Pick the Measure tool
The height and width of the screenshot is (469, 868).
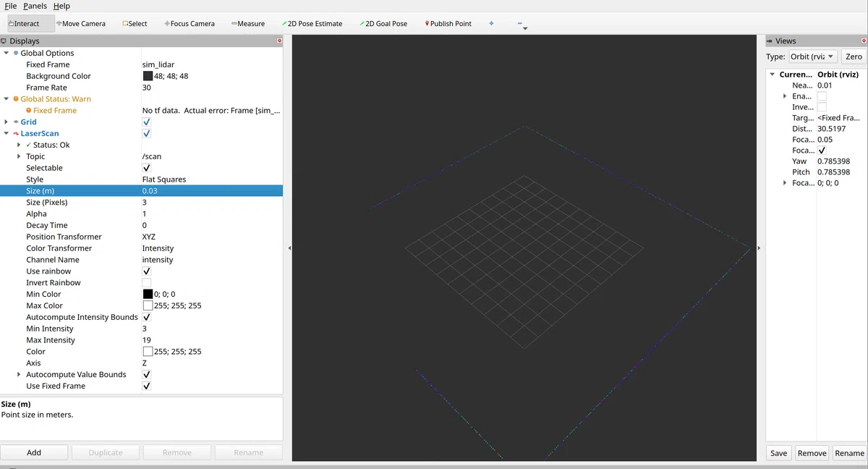click(248, 24)
